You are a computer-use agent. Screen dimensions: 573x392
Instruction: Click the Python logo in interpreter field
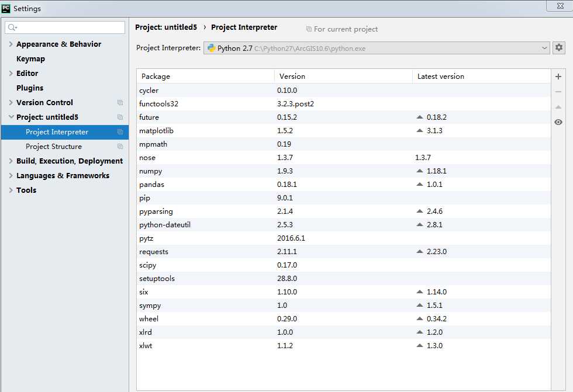(x=211, y=48)
